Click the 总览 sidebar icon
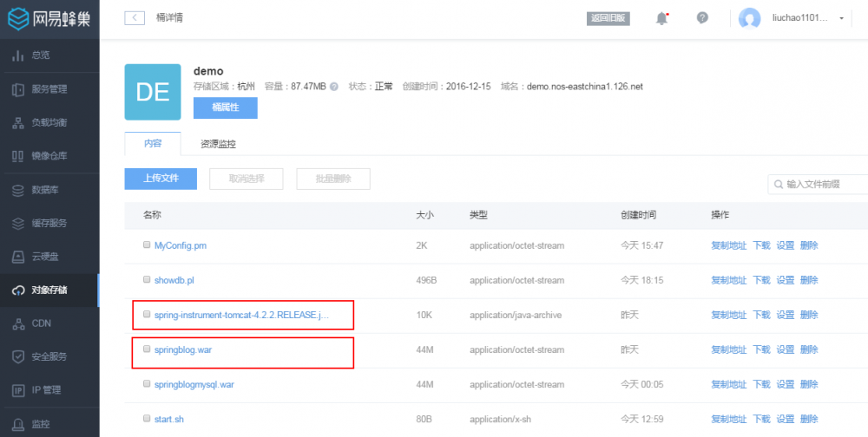This screenshot has width=868, height=437. (18, 55)
